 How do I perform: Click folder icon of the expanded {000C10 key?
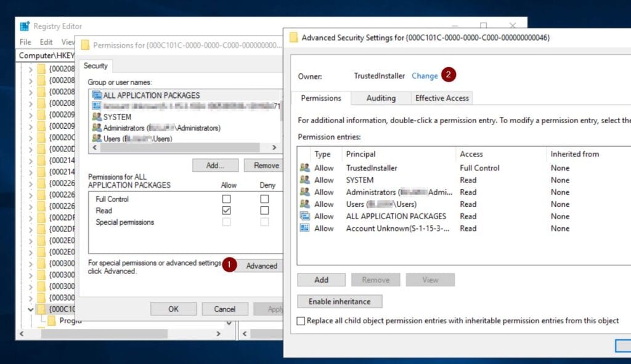click(x=41, y=309)
